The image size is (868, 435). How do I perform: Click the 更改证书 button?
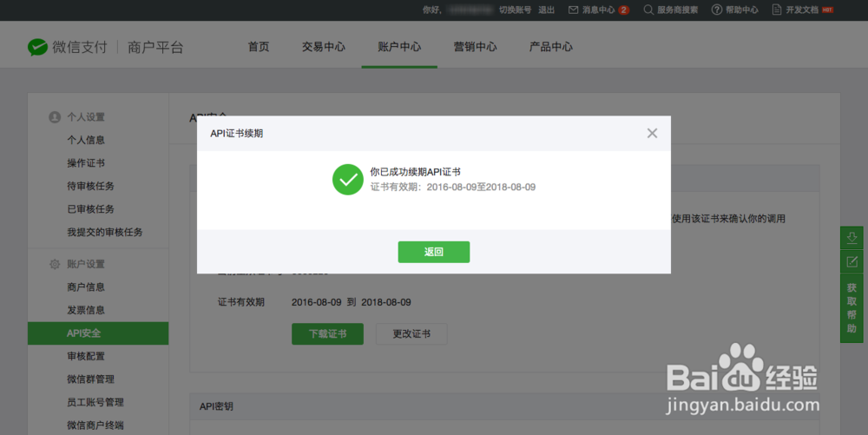click(411, 333)
